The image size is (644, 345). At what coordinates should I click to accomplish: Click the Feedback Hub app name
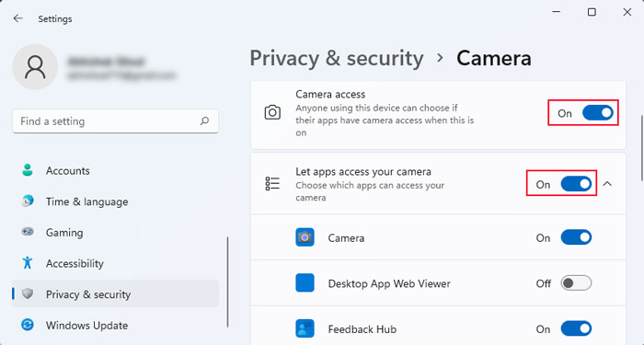pos(362,329)
